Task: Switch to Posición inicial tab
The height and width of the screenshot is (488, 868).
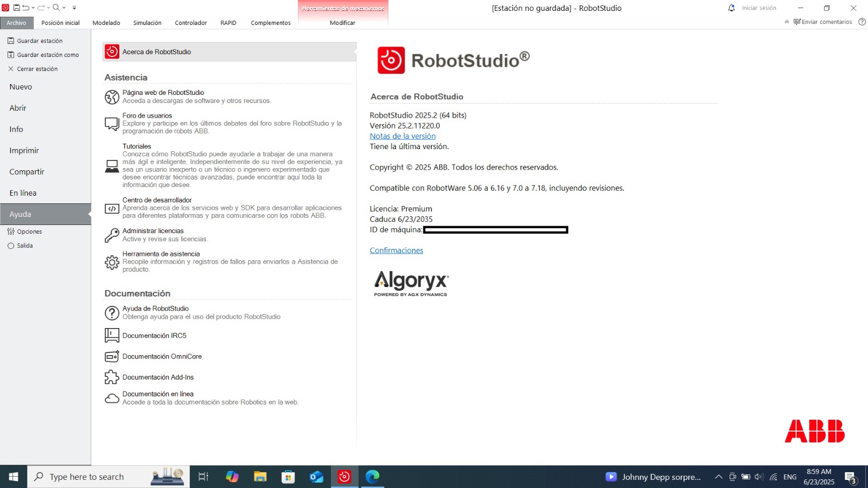Action: [60, 23]
